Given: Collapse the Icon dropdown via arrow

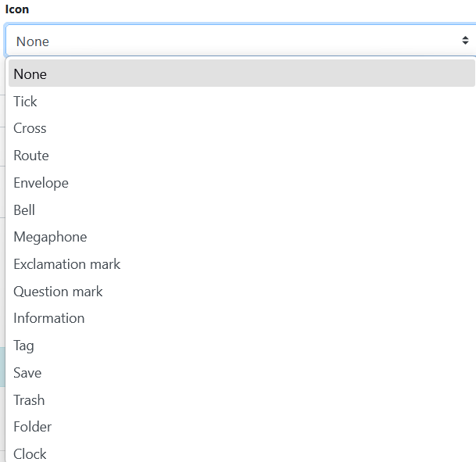Looking at the screenshot, I should click(x=464, y=41).
